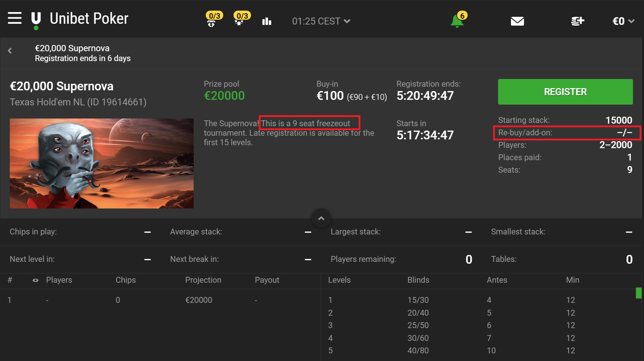Screen dimensions: 644x361
Task: Click the Starting stack value 15000
Action: pyautogui.click(x=619, y=120)
